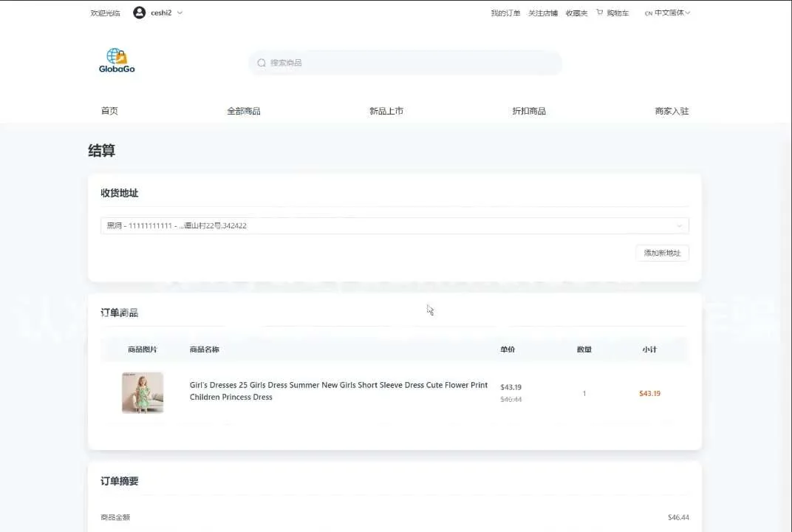Click in the 搜索商品 search field
This screenshot has width=792, height=532.
(x=414, y=63)
